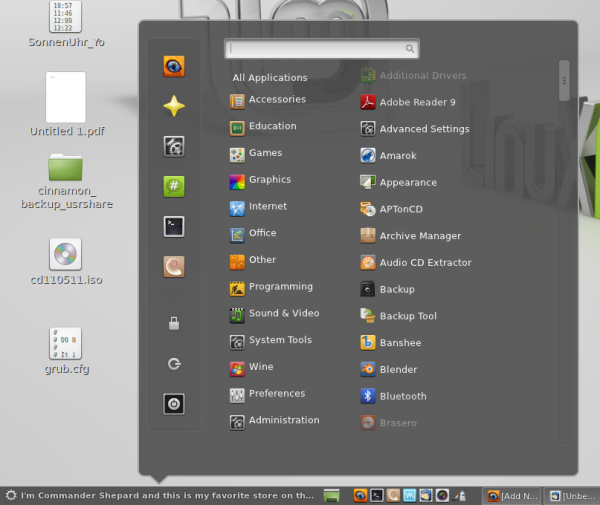Click the shell launcher in the panel
600x505 pixels.
393,495
